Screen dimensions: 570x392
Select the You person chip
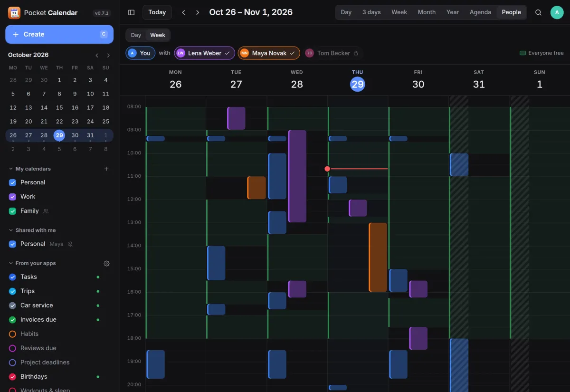[140, 53]
